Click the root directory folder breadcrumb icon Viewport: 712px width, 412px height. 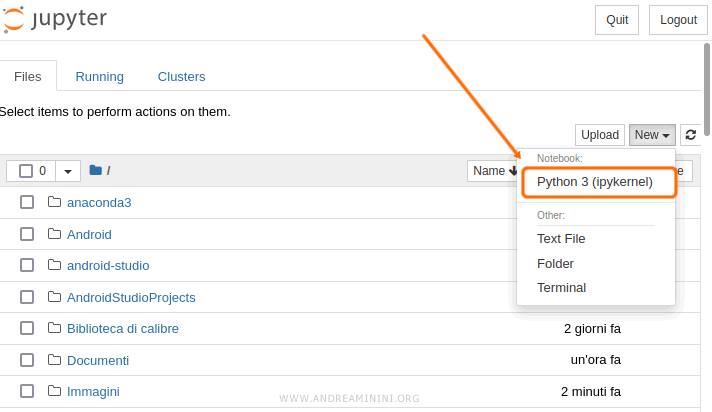pyautogui.click(x=96, y=171)
